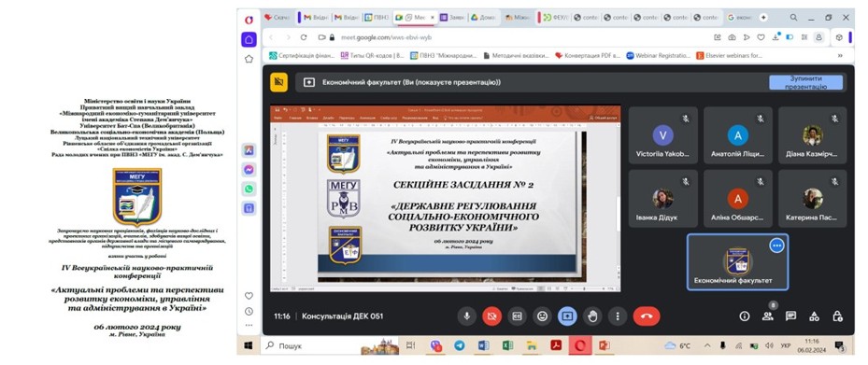
Task: Close the active Meet tab
Action: tap(433, 18)
